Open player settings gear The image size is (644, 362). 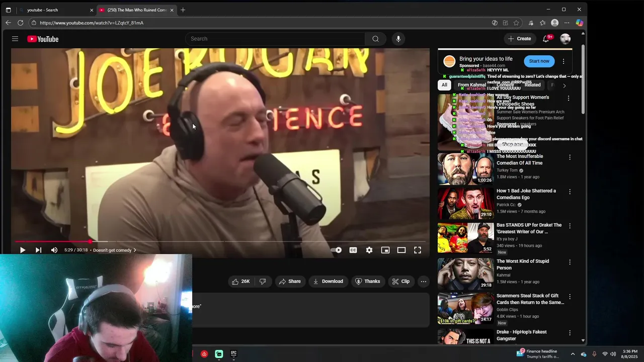[369, 250]
